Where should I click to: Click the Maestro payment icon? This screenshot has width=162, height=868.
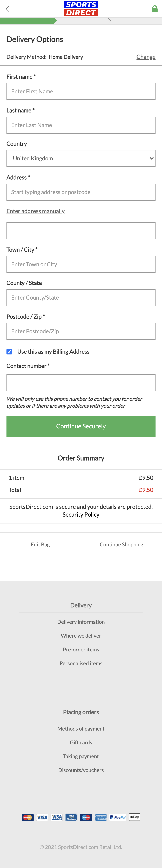86,817
